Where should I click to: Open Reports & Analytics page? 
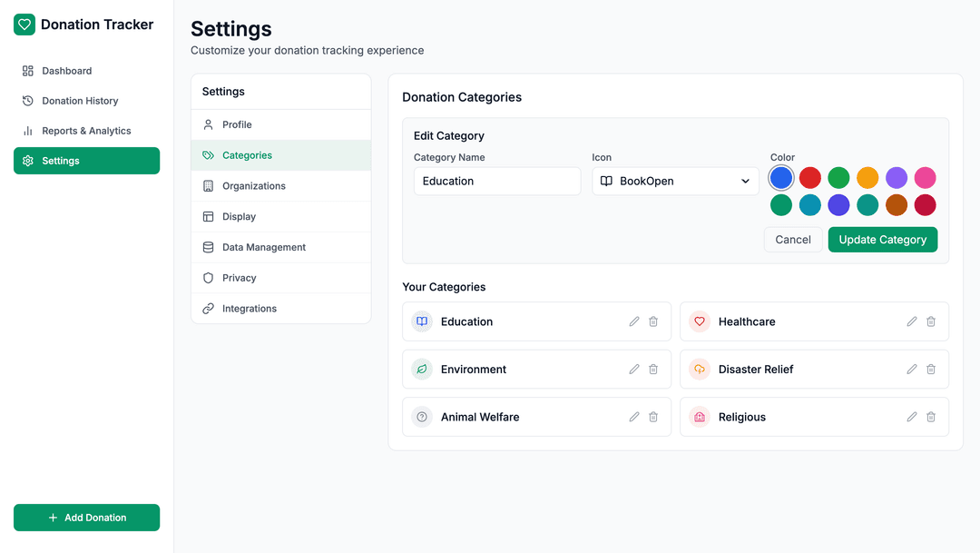86,131
